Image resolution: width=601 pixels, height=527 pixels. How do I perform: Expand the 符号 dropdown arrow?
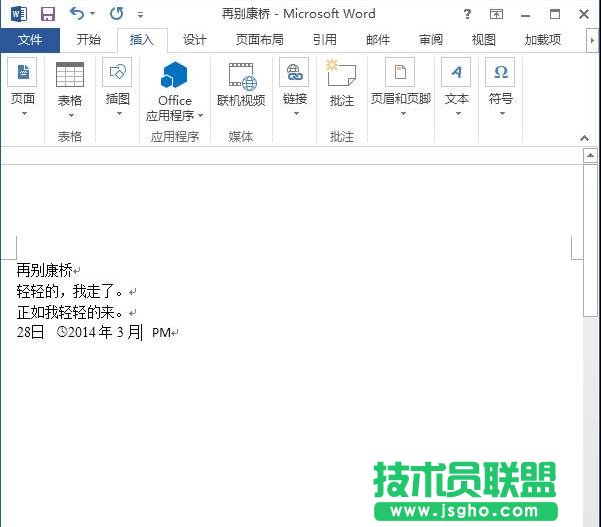coord(502,113)
